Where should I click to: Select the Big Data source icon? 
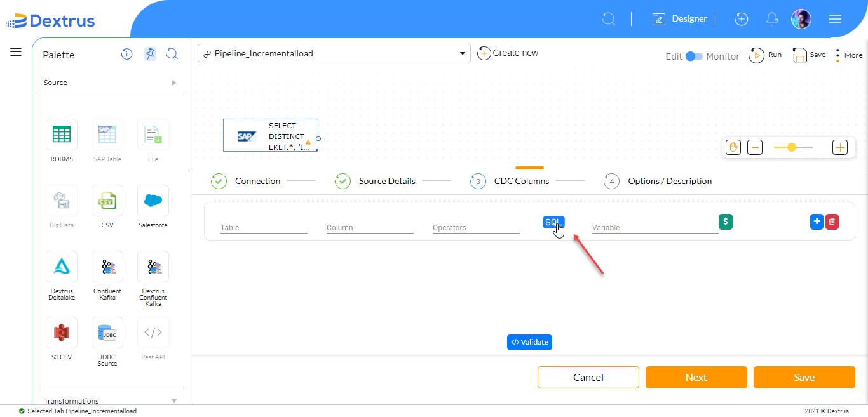[62, 201]
